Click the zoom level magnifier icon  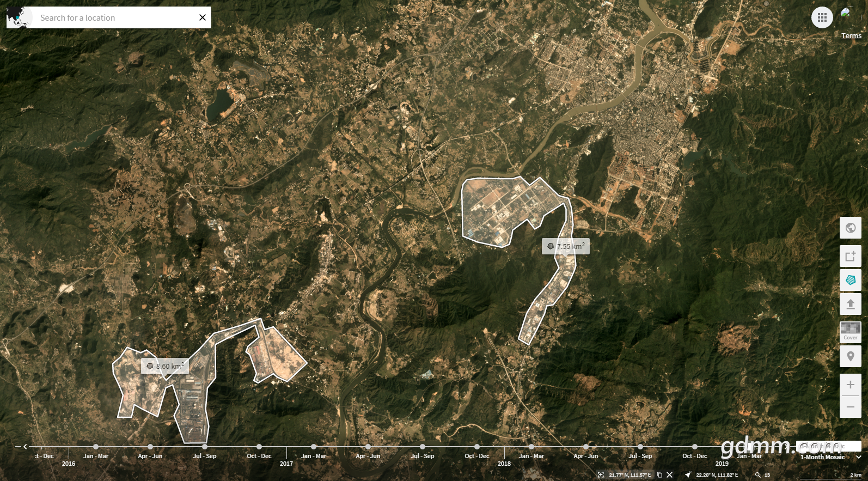click(757, 475)
